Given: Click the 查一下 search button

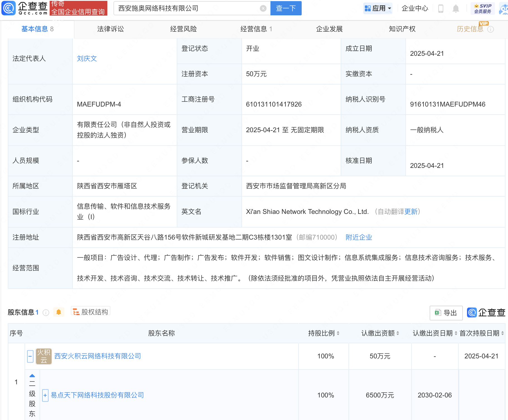Looking at the screenshot, I should tap(286, 8).
